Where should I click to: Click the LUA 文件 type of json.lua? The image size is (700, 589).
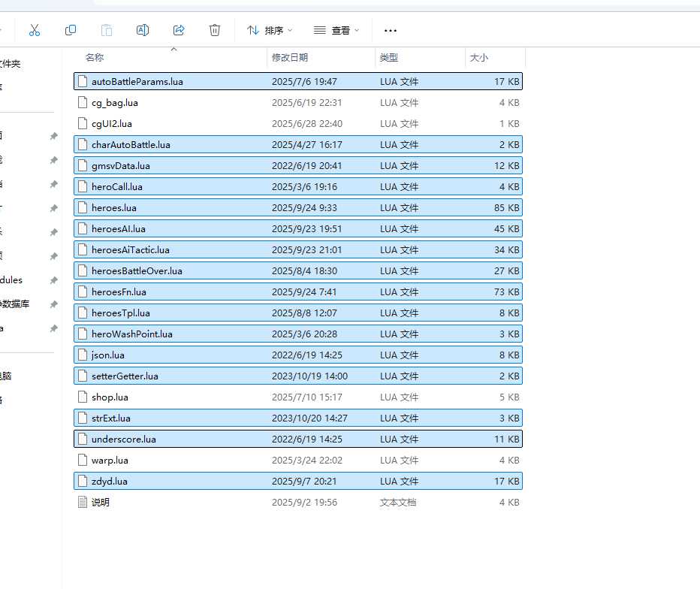pos(399,355)
